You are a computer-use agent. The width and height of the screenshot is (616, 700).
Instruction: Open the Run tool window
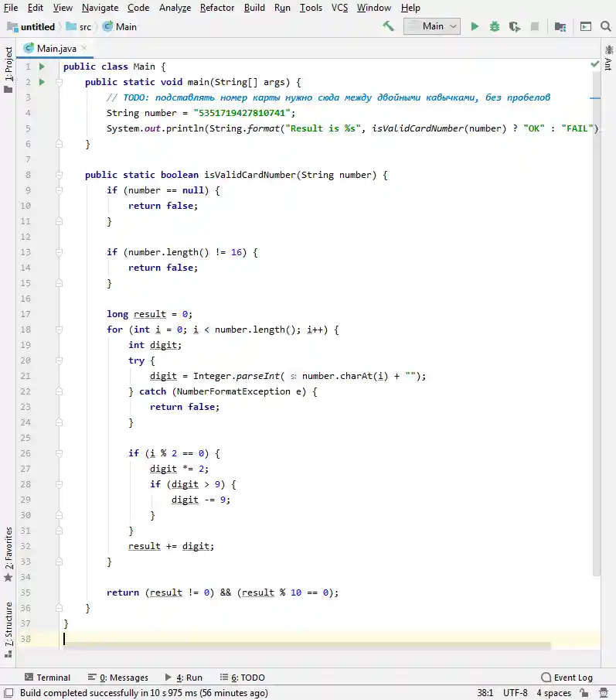point(183,678)
